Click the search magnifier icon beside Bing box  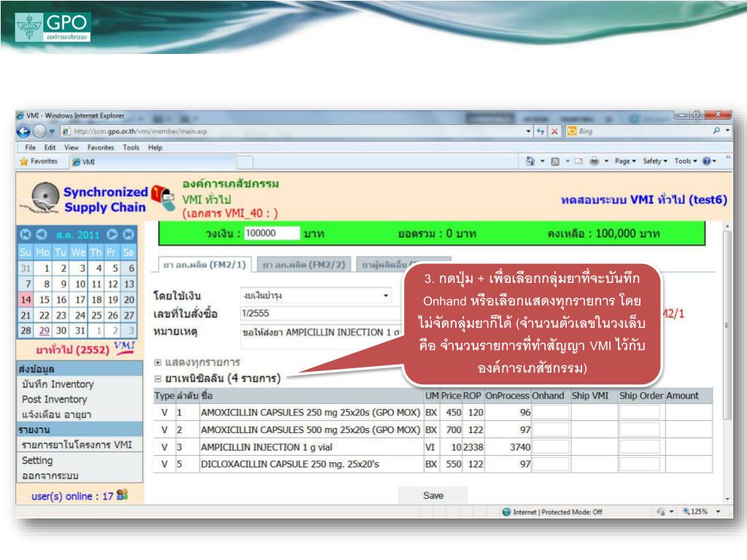tap(716, 131)
